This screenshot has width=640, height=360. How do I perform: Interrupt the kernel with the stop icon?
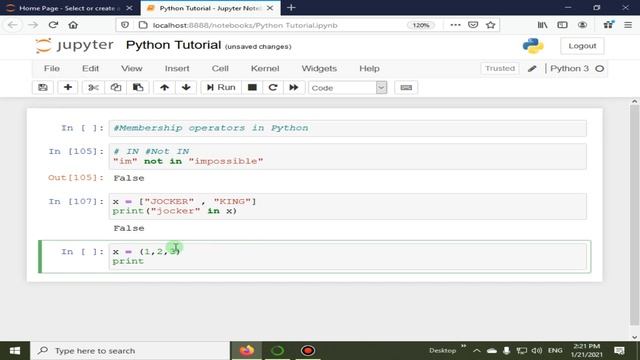[x=252, y=87]
